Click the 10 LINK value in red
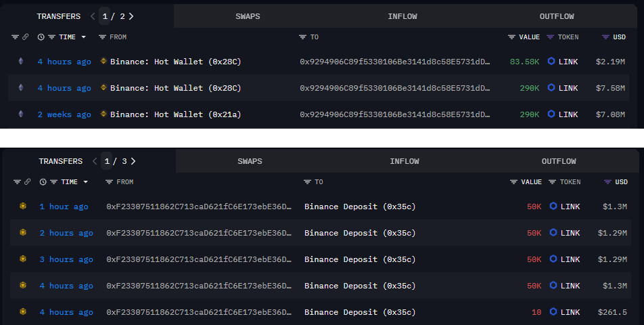644x325 pixels. (536, 312)
